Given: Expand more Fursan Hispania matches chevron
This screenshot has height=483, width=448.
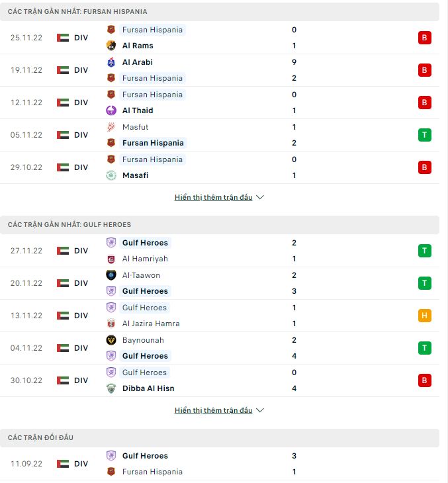Looking at the screenshot, I should (260, 198).
